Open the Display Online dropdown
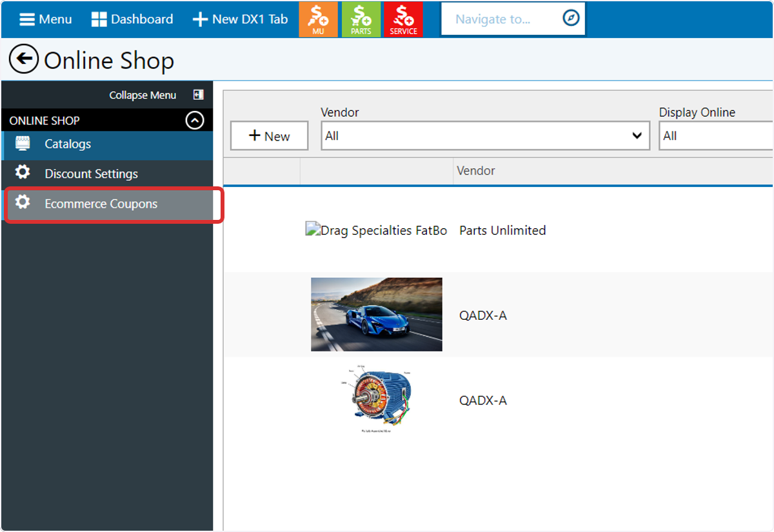Image resolution: width=774 pixels, height=532 pixels. (x=716, y=136)
